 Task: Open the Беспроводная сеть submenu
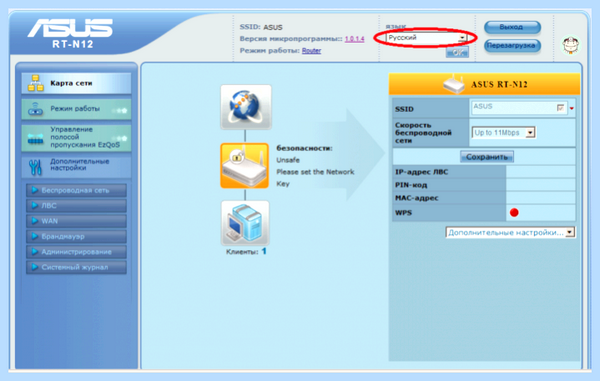[76, 190]
